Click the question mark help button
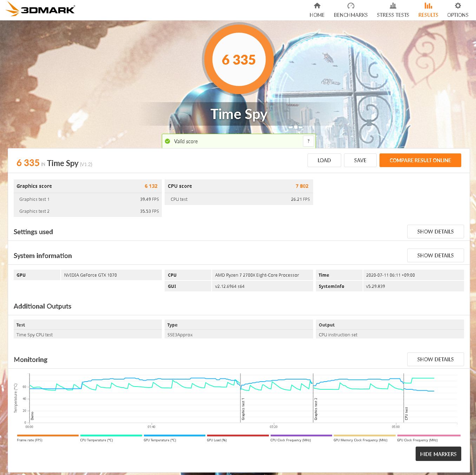The height and width of the screenshot is (475, 476). [x=308, y=141]
